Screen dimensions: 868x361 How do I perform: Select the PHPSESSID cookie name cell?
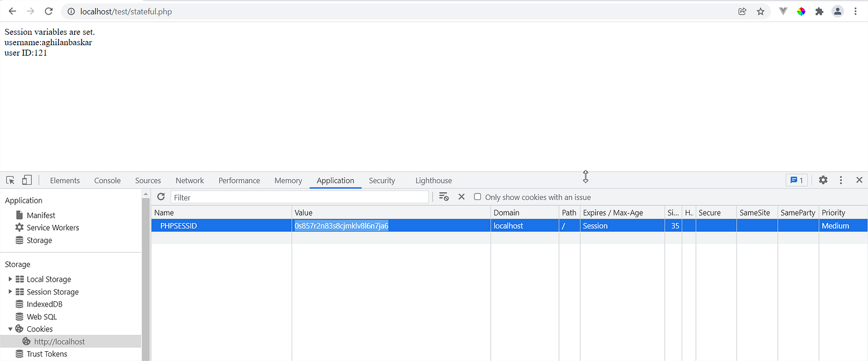221,226
